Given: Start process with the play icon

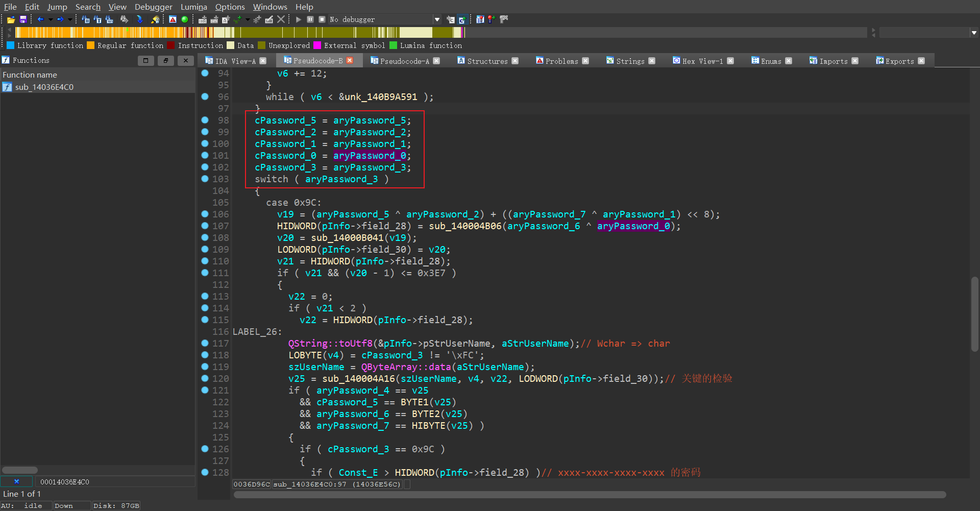Looking at the screenshot, I should tap(299, 19).
